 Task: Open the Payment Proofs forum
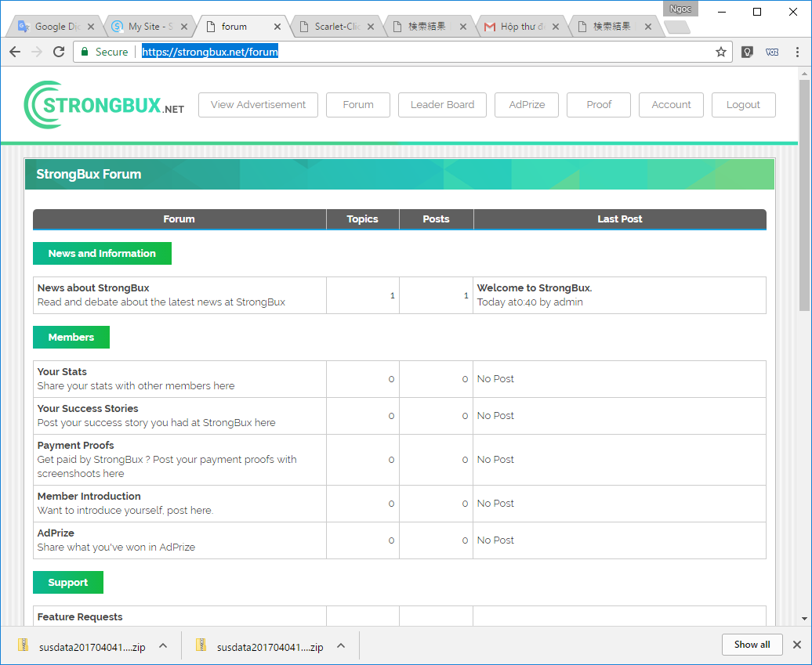[75, 445]
